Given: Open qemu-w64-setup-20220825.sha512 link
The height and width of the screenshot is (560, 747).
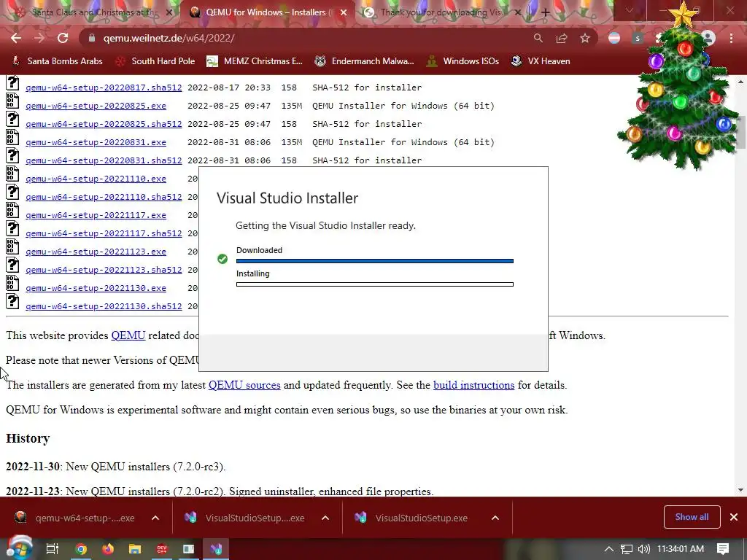Looking at the screenshot, I should click(104, 124).
